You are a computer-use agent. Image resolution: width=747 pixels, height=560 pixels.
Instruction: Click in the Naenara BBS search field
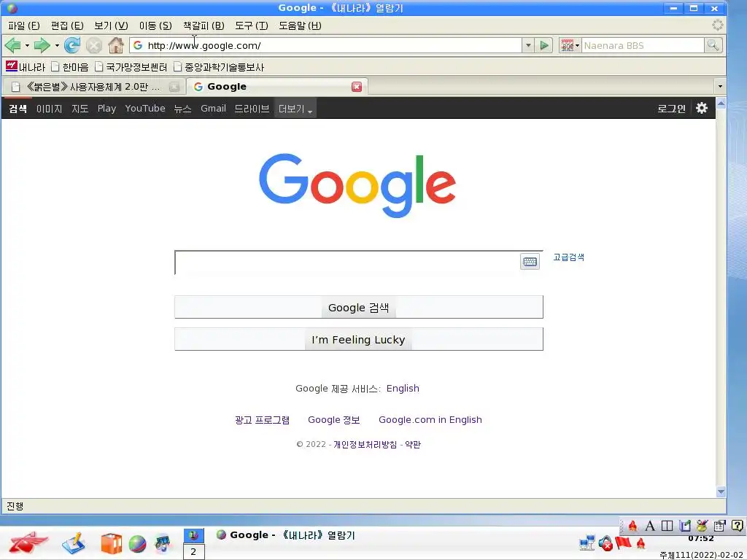[643, 46]
